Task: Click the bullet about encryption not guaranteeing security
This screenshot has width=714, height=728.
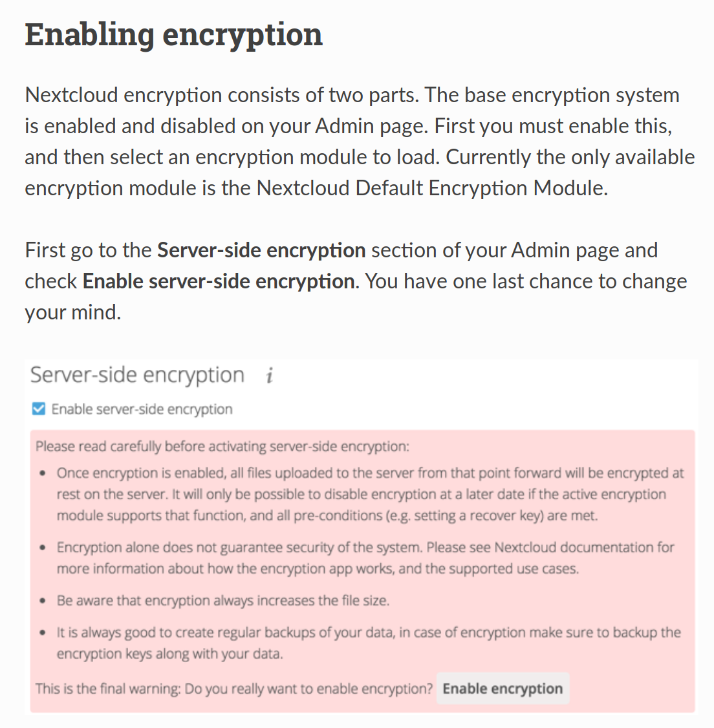Action: 362,558
